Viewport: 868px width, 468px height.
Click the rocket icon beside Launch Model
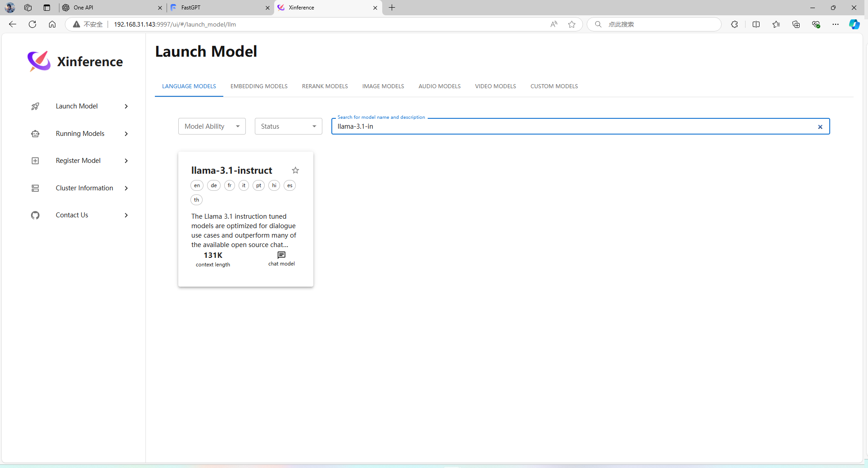[x=35, y=106]
